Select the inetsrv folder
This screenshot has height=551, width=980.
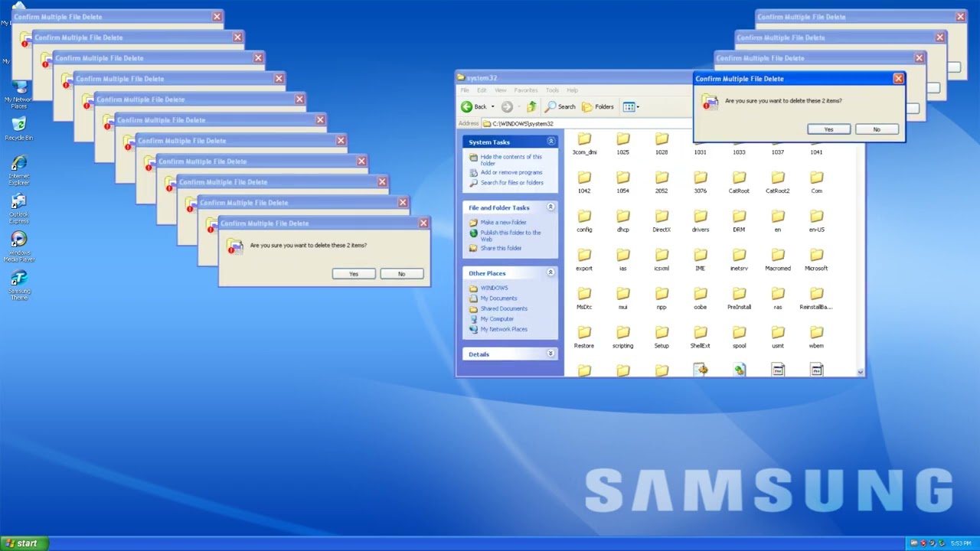[739, 259]
